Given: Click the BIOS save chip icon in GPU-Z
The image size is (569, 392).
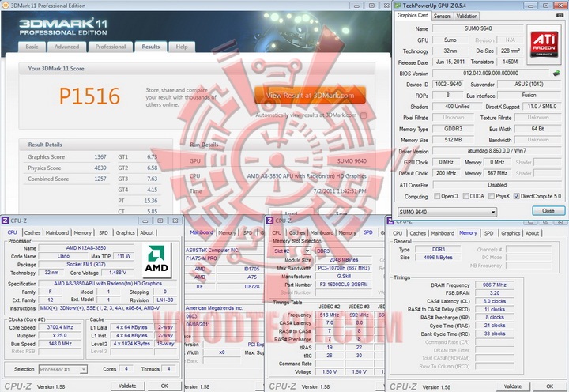Looking at the screenshot, I should tap(556, 73).
